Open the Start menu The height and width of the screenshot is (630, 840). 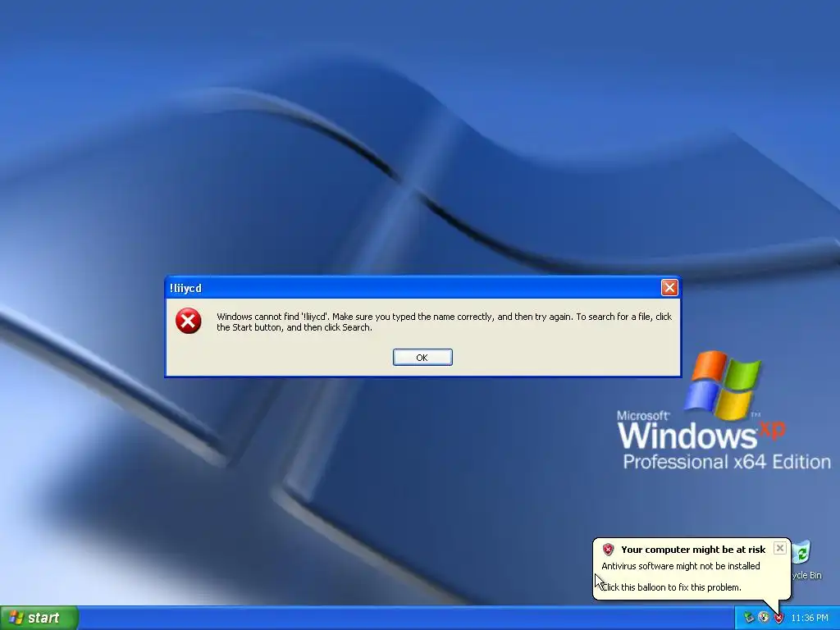[x=39, y=618]
